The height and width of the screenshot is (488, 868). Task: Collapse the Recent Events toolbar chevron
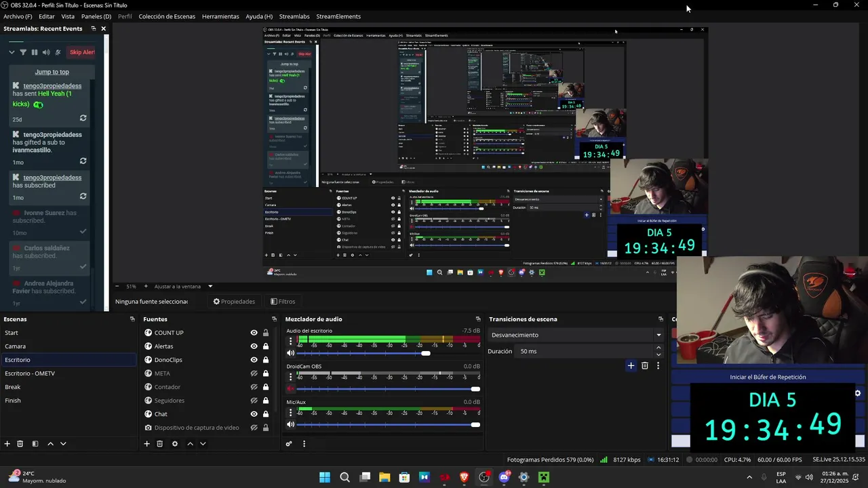click(12, 52)
